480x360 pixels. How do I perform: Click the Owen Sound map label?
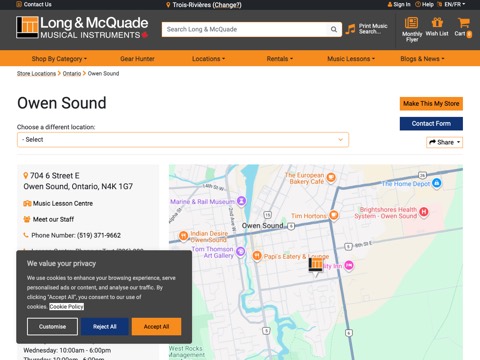(x=262, y=226)
